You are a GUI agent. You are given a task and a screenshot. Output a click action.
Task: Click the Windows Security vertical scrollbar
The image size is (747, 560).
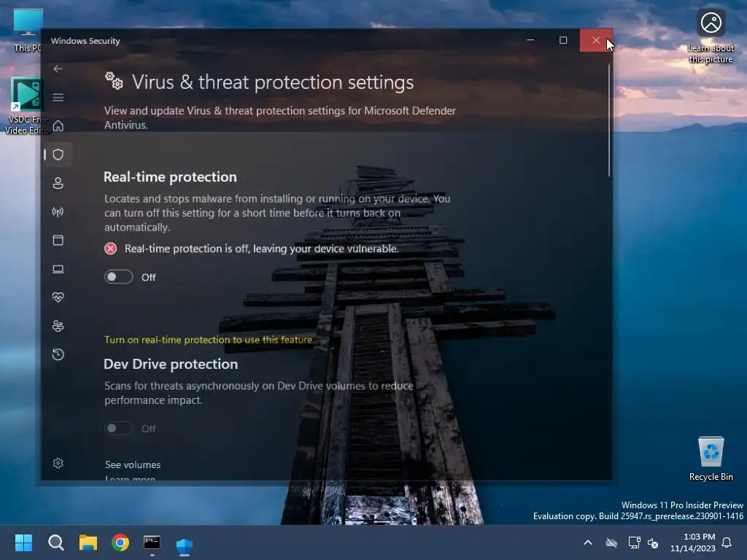pos(609,120)
